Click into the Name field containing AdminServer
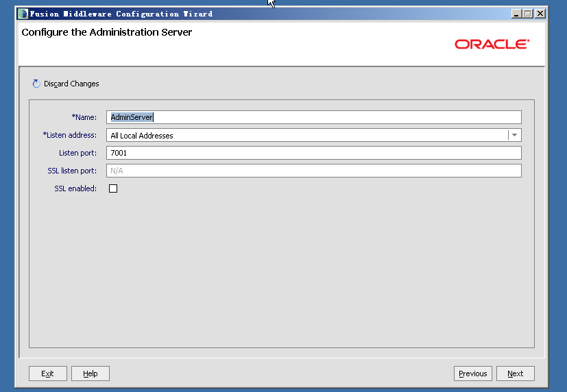This screenshot has width=567, height=392. pyautogui.click(x=313, y=117)
